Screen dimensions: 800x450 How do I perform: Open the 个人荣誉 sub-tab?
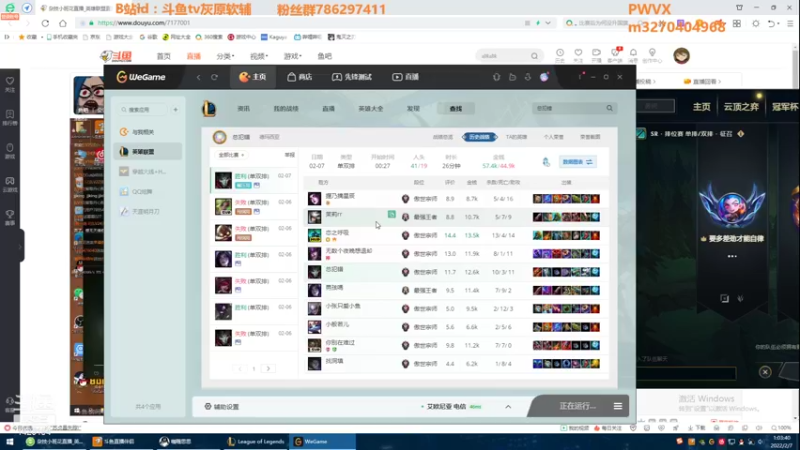553,137
